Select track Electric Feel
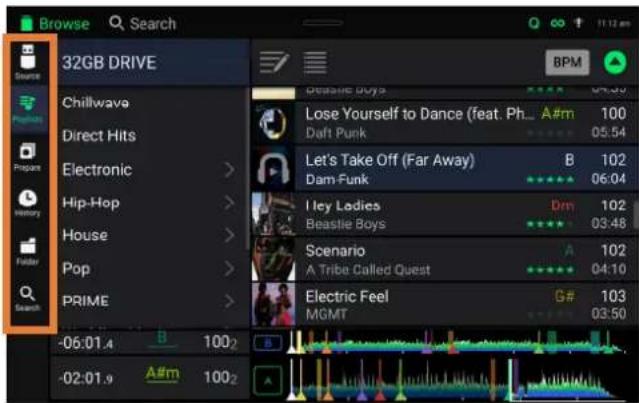The height and width of the screenshot is (403, 639). click(x=445, y=305)
